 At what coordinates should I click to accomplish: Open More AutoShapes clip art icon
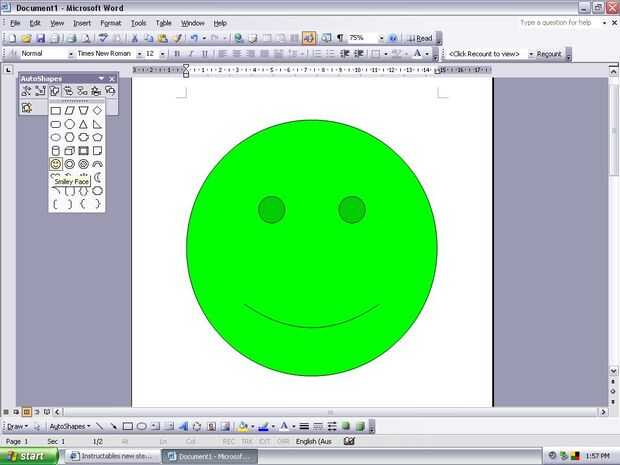[26, 108]
